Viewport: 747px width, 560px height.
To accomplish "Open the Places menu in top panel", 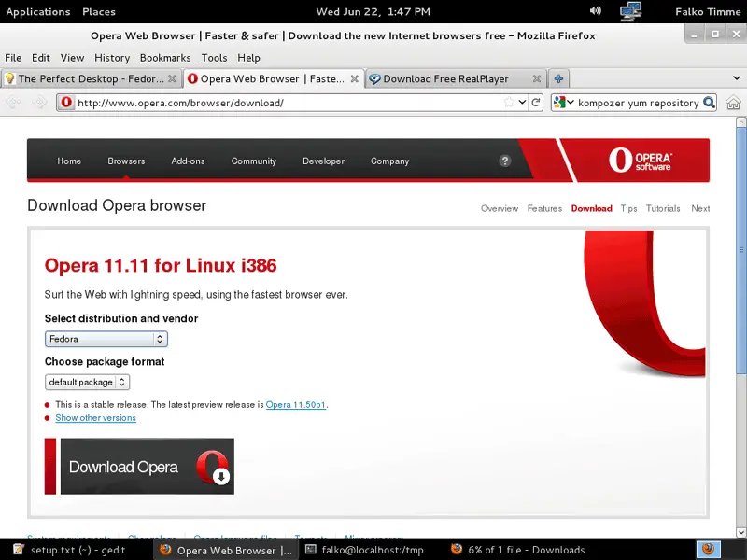I will tap(99, 11).
